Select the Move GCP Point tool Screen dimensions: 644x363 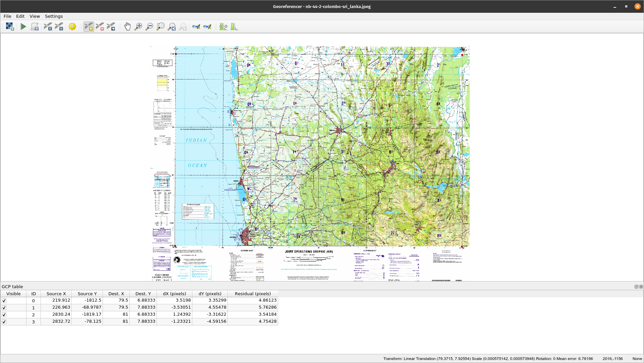(111, 27)
